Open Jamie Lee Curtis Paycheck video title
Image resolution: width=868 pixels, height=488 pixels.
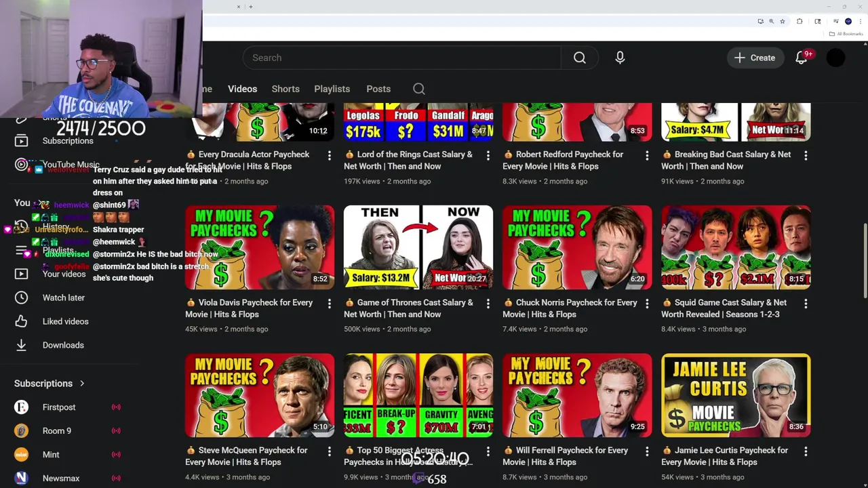coord(724,456)
